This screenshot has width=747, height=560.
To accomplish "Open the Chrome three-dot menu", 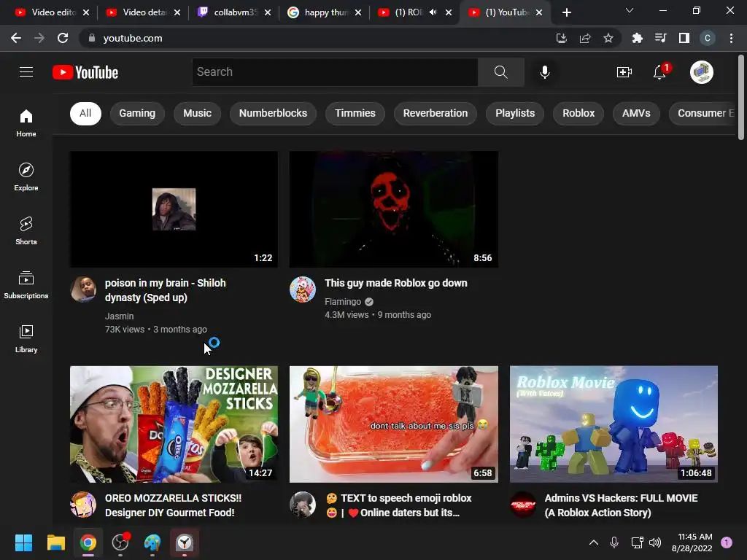I will 731,38.
